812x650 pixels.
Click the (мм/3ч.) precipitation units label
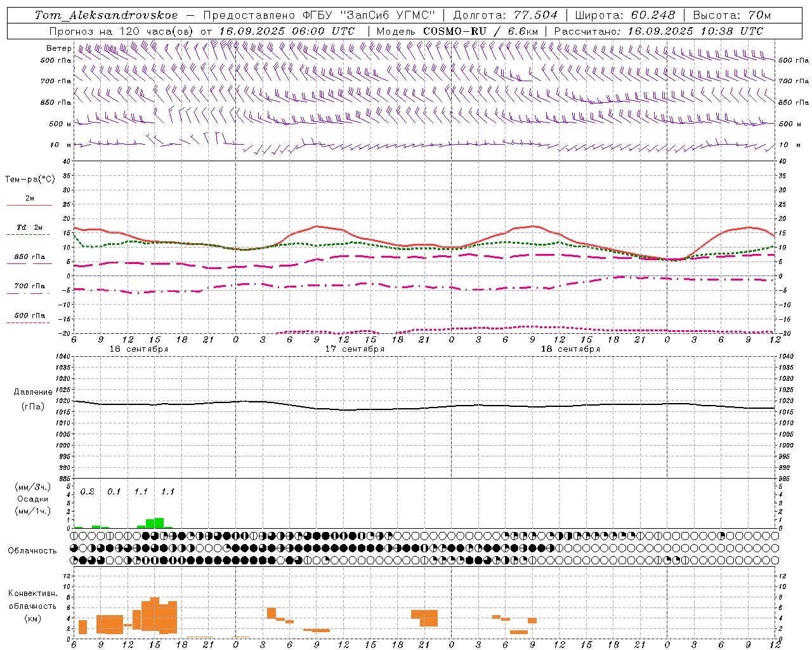[x=33, y=487]
